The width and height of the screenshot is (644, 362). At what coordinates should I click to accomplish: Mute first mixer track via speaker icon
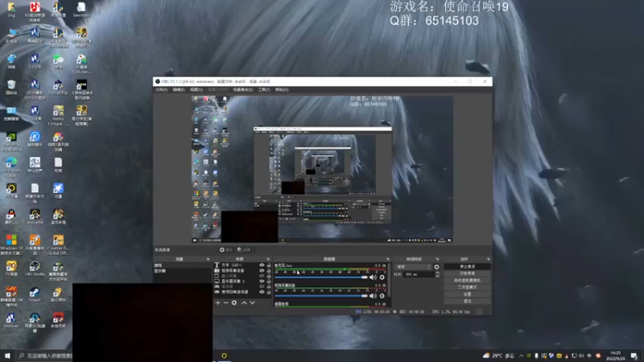tap(373, 278)
